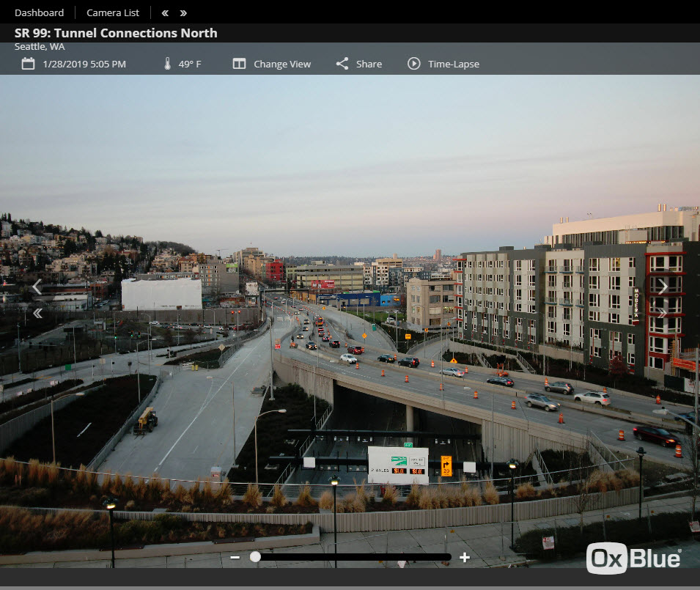Open the calendar date picker icon

coord(28,64)
